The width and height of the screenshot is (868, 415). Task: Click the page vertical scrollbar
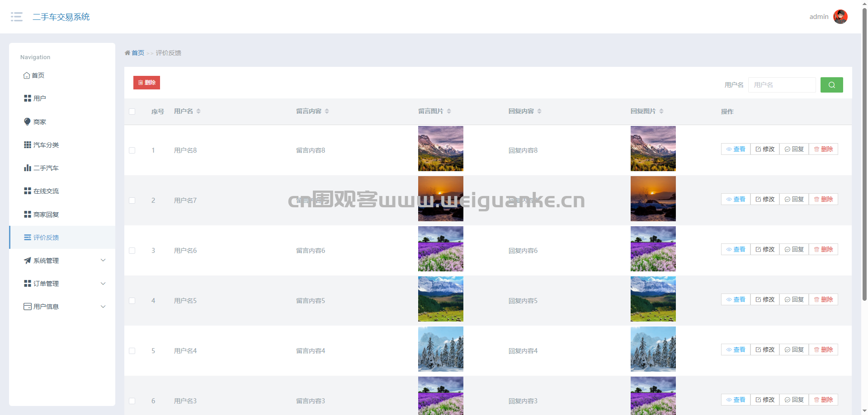(x=864, y=154)
